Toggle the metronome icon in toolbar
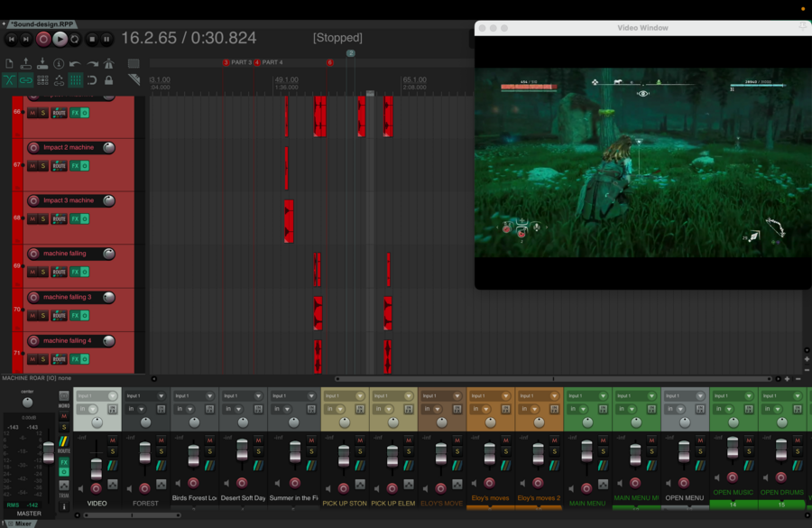This screenshot has height=528, width=812. [108, 64]
